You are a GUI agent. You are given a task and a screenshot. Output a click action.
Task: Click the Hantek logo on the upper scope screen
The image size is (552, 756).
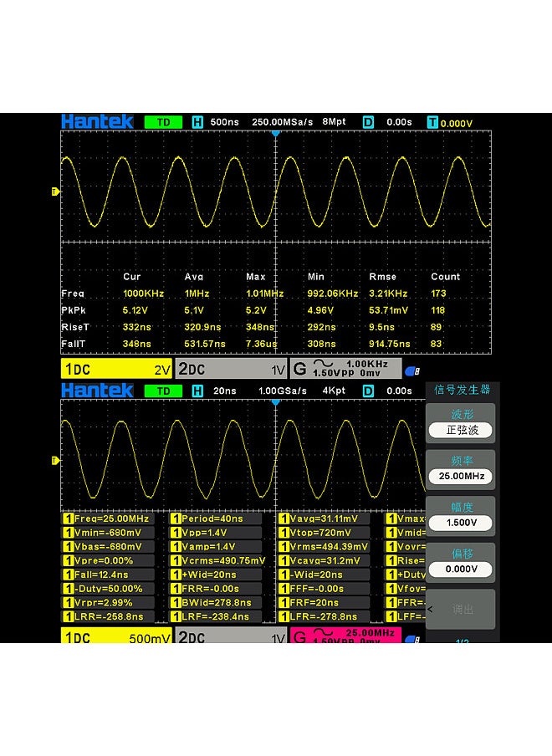point(97,121)
